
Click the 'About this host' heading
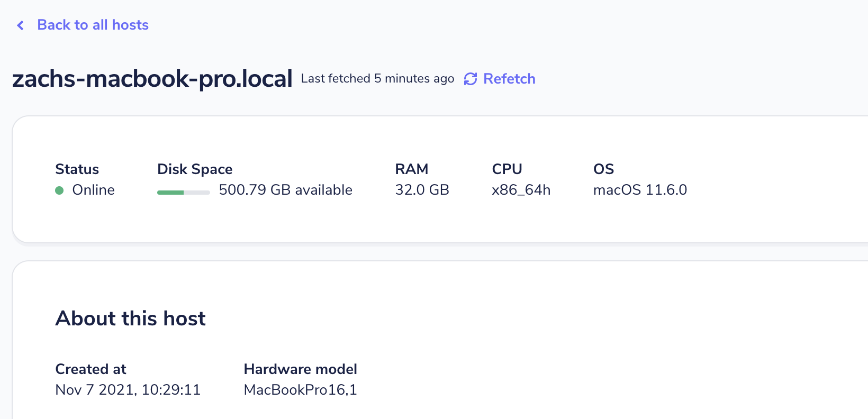130,318
